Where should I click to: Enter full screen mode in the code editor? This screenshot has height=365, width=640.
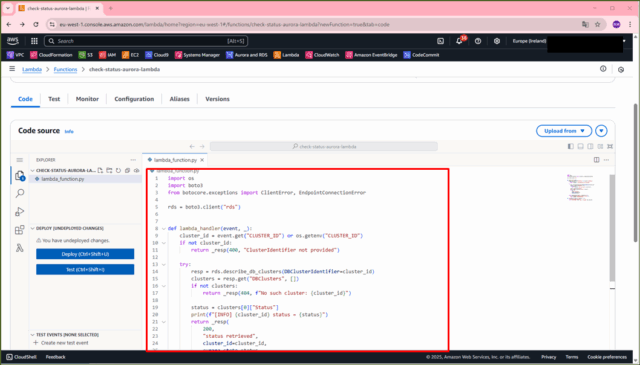point(610,146)
